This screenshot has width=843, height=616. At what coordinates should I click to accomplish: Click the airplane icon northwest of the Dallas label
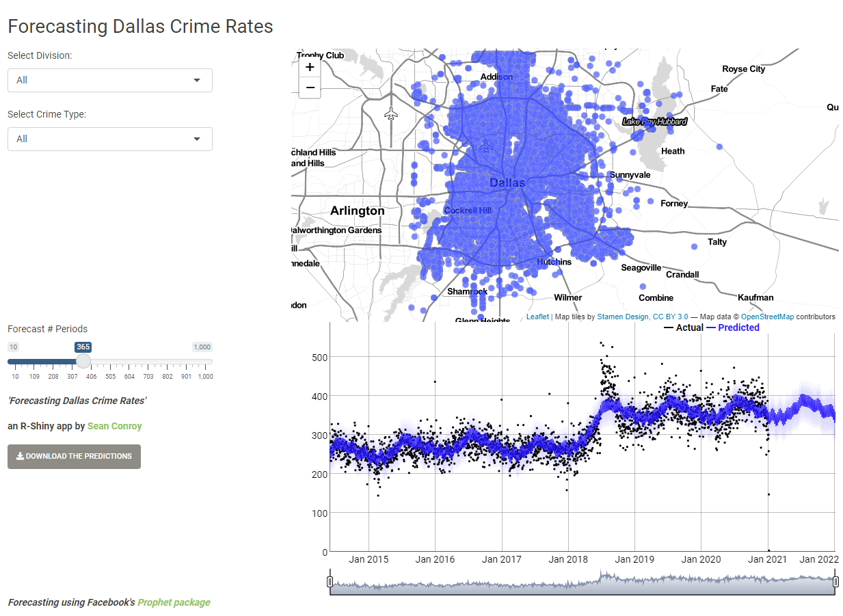click(486, 146)
